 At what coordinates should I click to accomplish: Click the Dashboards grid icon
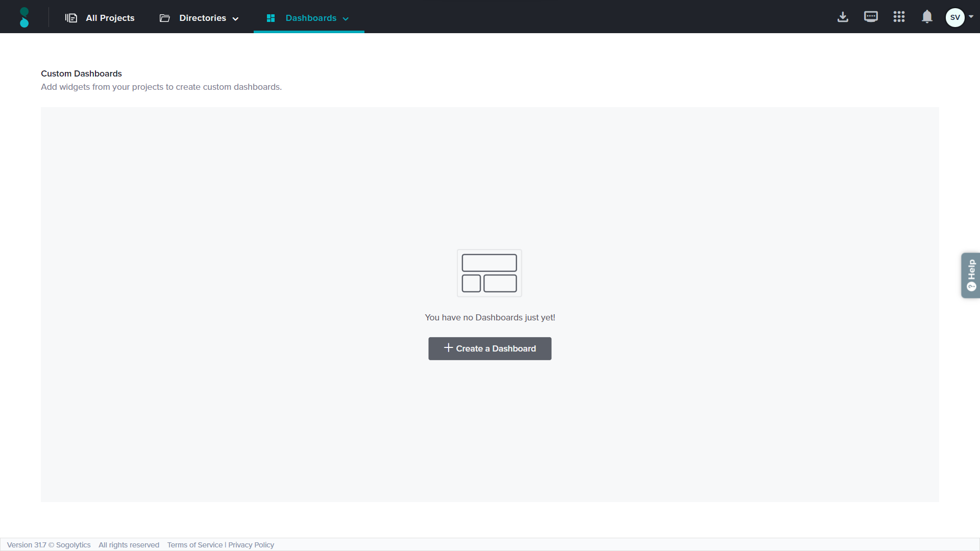tap(271, 18)
